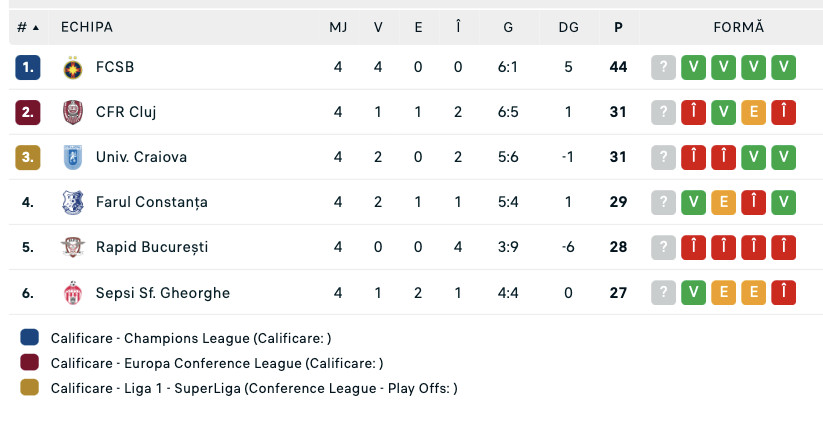This screenshot has width=823, height=427.
Task: Sort standings by the P points column
Action: point(618,27)
